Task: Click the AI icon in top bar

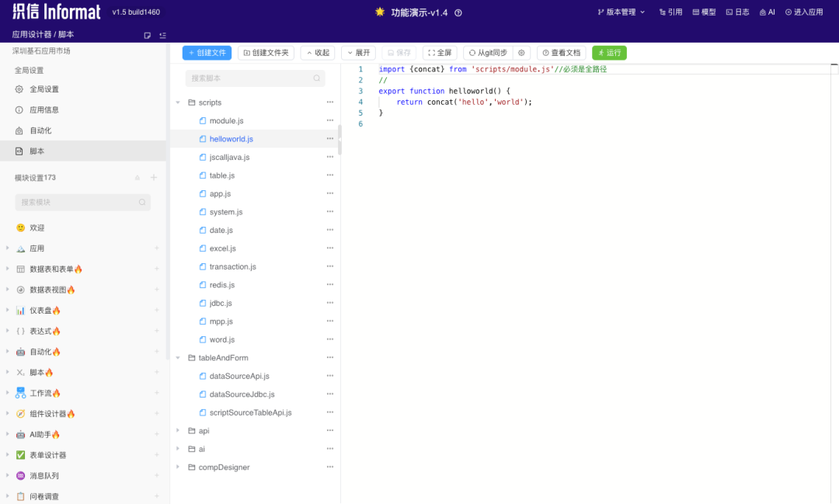Action: click(x=767, y=12)
